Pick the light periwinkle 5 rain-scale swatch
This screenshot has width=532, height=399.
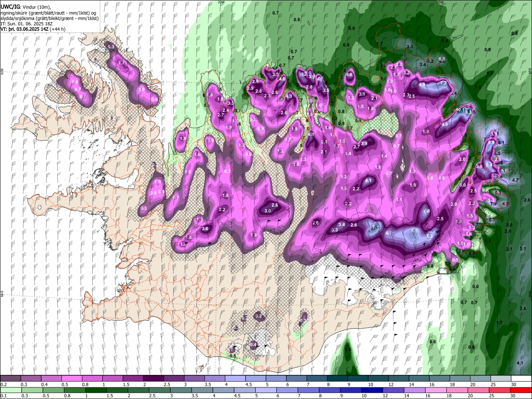266,390
